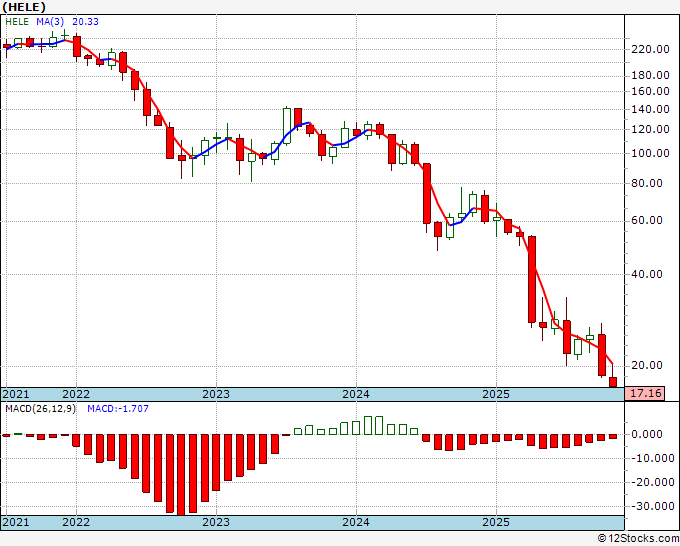Click the 160.00 price axis label
The image size is (680, 546).
[650, 91]
